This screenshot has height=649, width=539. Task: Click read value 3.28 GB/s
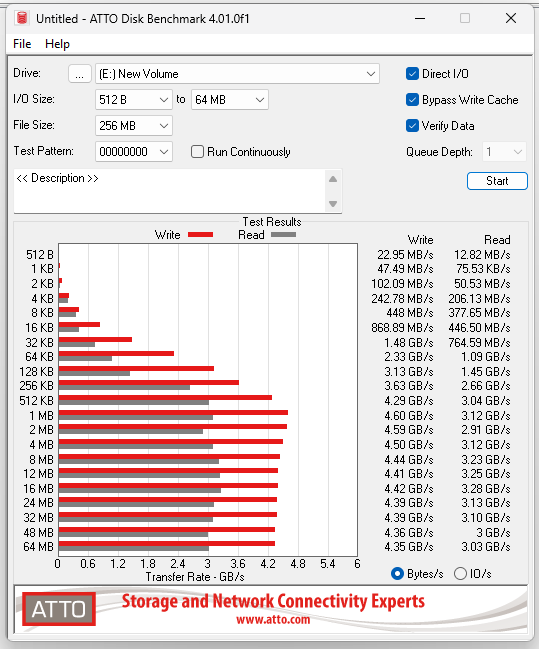tap(486, 488)
